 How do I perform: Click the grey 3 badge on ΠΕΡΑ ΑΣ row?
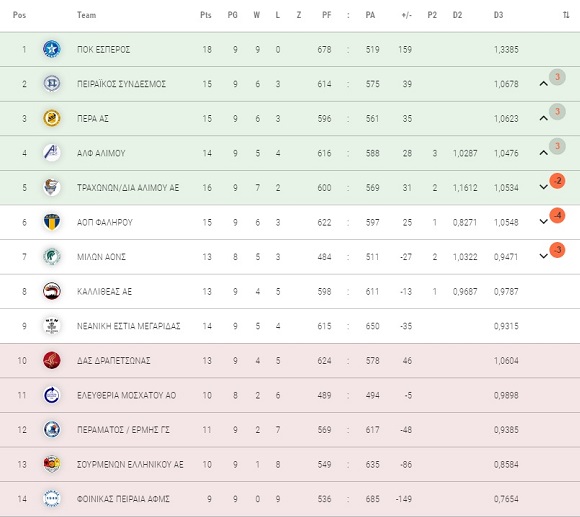point(557,111)
